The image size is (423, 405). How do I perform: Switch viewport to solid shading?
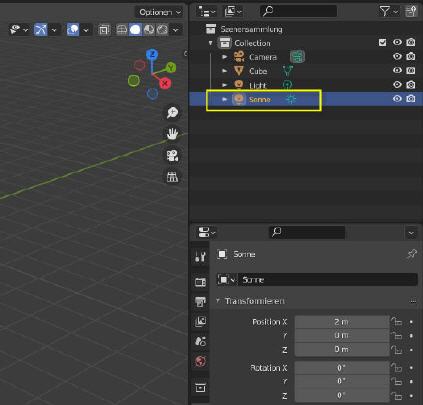coord(135,30)
